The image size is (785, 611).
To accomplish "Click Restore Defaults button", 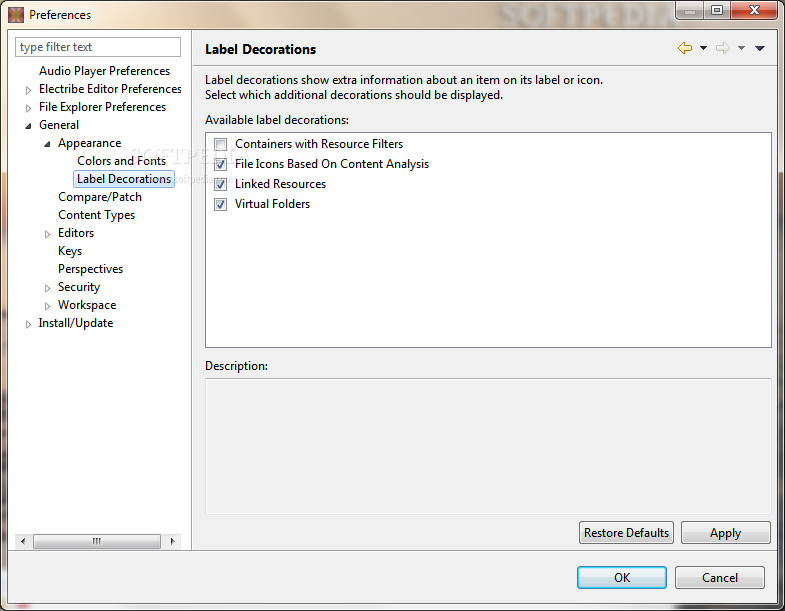I will point(626,532).
